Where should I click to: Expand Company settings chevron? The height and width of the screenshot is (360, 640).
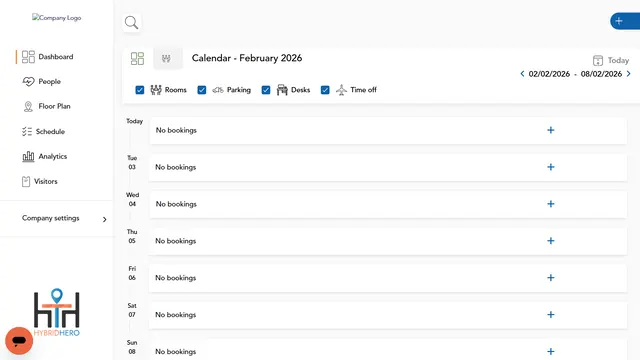point(104,219)
